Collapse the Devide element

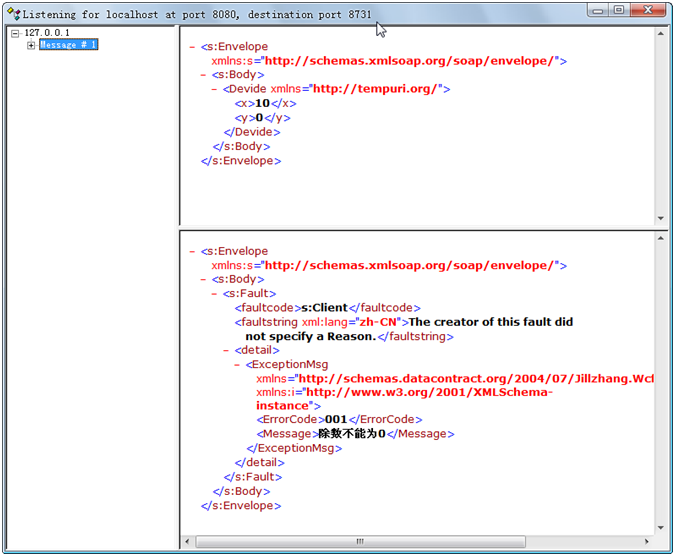pos(215,89)
